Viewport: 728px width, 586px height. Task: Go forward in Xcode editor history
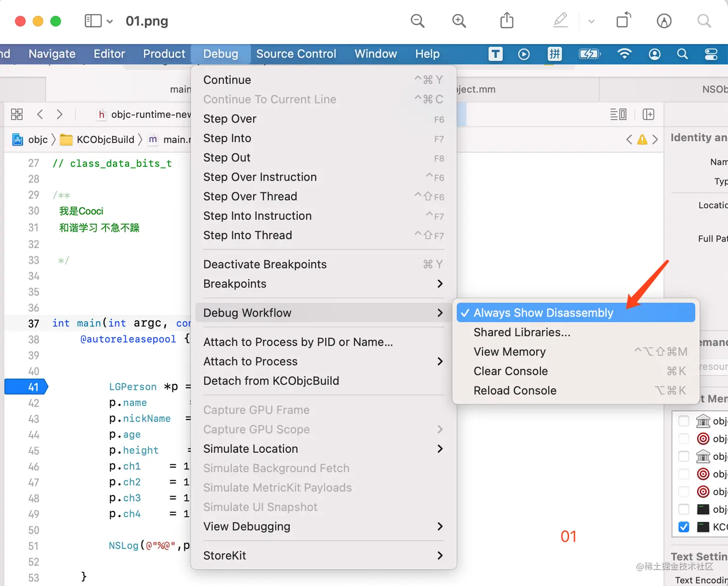click(x=60, y=114)
